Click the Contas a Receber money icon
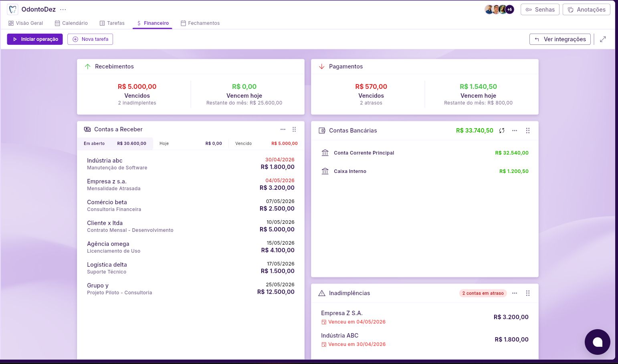This screenshot has width=618, height=364. click(87, 129)
